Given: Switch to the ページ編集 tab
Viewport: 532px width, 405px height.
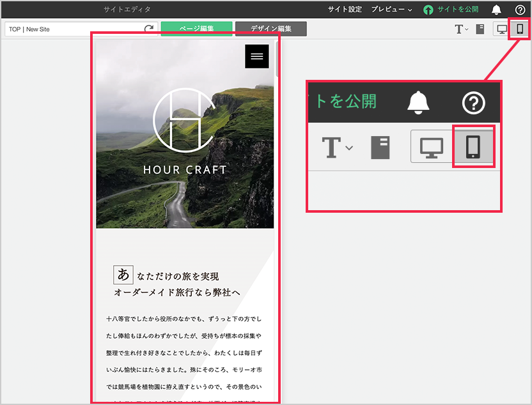Looking at the screenshot, I should pos(196,29).
